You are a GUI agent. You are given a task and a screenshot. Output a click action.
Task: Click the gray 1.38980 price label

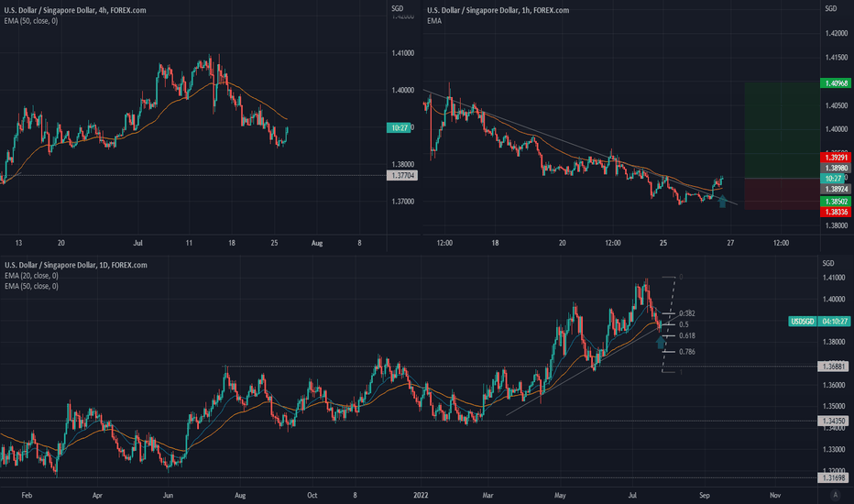click(x=836, y=169)
